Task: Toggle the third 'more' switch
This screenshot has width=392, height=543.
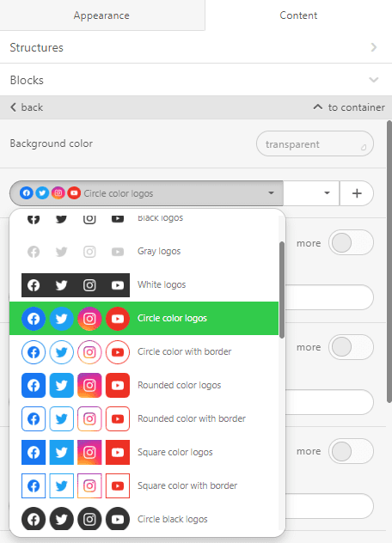Action: (x=351, y=451)
